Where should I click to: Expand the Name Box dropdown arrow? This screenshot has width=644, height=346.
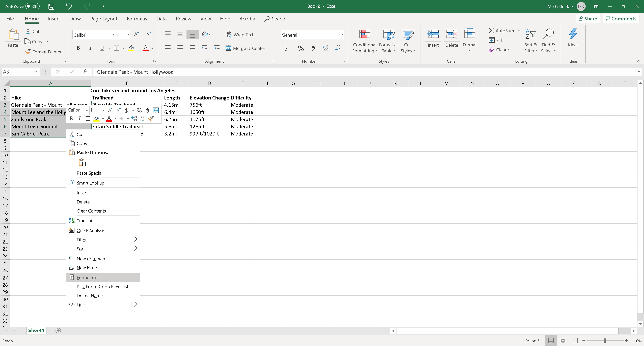(36, 72)
